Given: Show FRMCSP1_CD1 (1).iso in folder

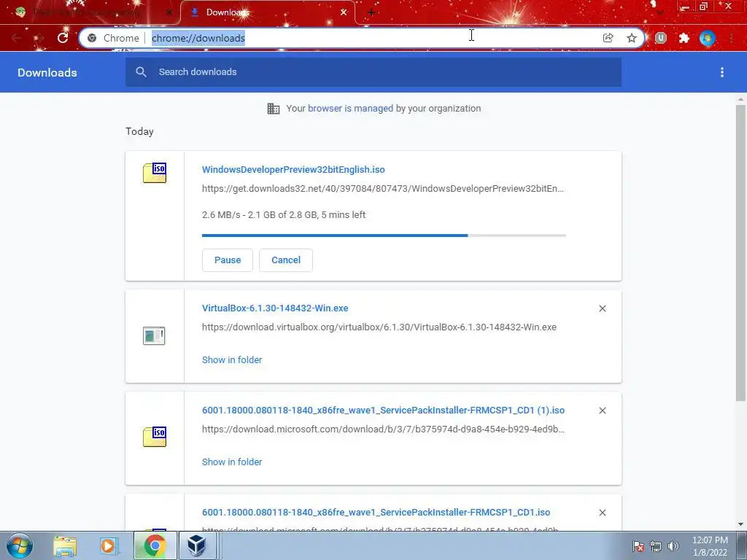Looking at the screenshot, I should coord(232,462).
